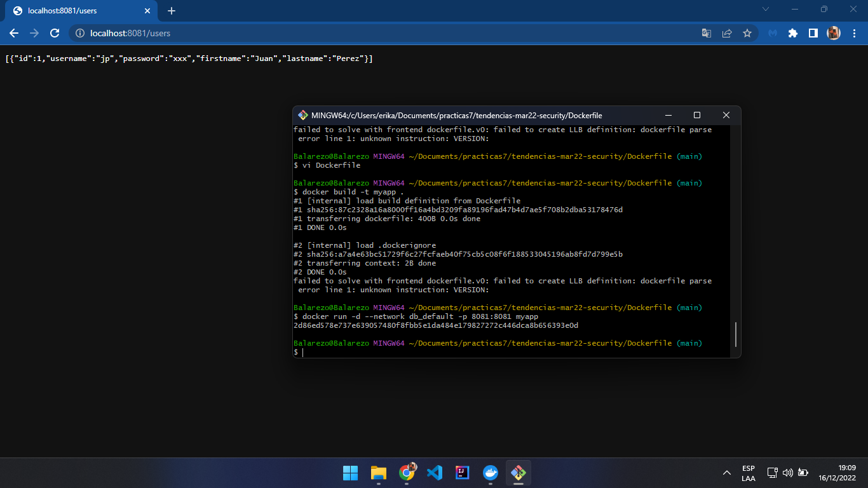The width and height of the screenshot is (868, 488).
Task: Click the Chrome profile avatar
Action: tap(833, 32)
